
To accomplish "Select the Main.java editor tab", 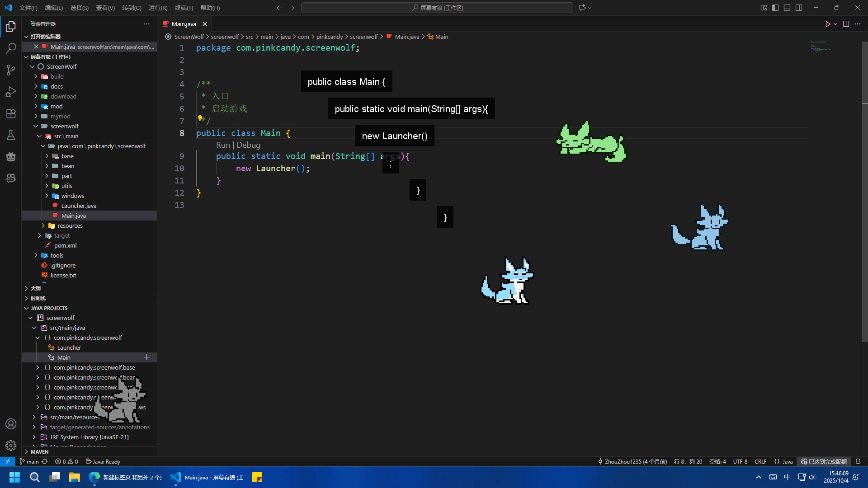I will click(x=183, y=23).
